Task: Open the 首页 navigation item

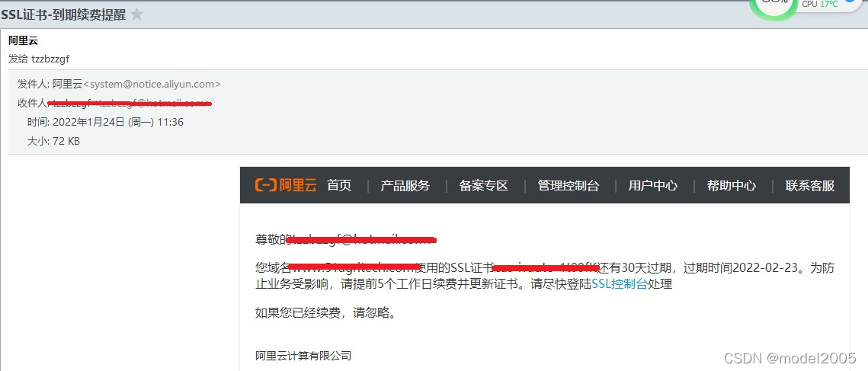Action: tap(339, 186)
